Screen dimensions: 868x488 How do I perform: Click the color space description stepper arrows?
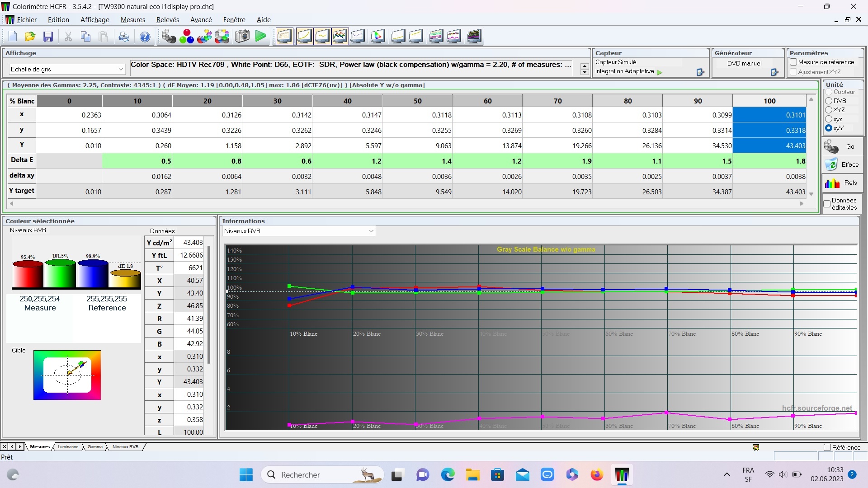pyautogui.click(x=584, y=69)
